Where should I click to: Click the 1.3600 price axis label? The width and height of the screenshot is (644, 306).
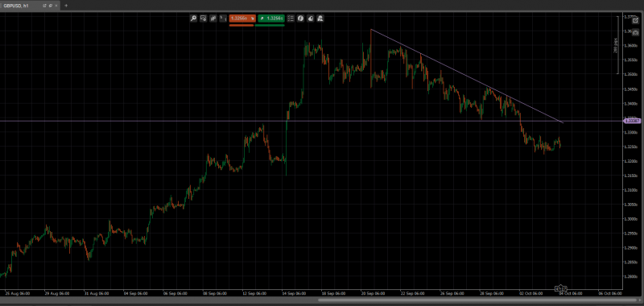[x=630, y=46]
